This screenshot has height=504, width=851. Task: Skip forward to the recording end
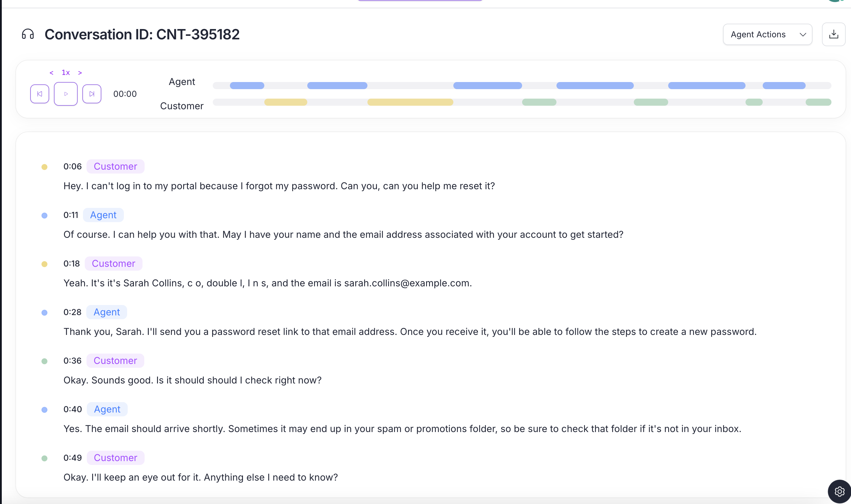click(x=92, y=94)
